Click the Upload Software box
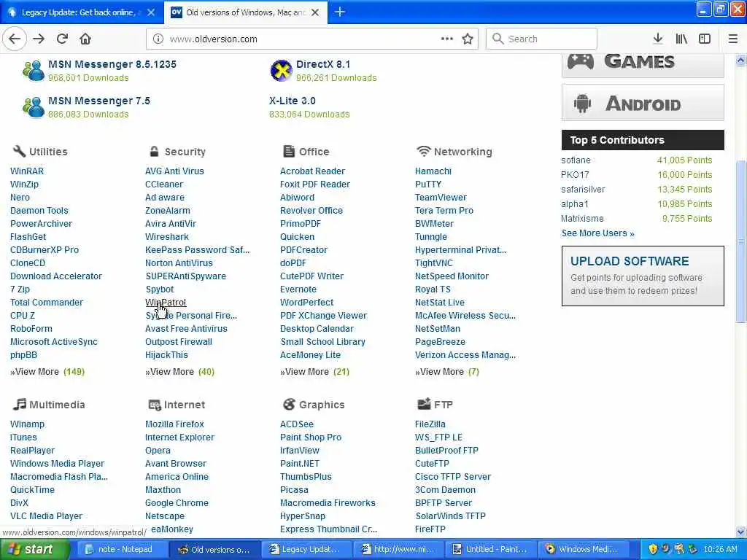The image size is (747, 560). point(643,276)
